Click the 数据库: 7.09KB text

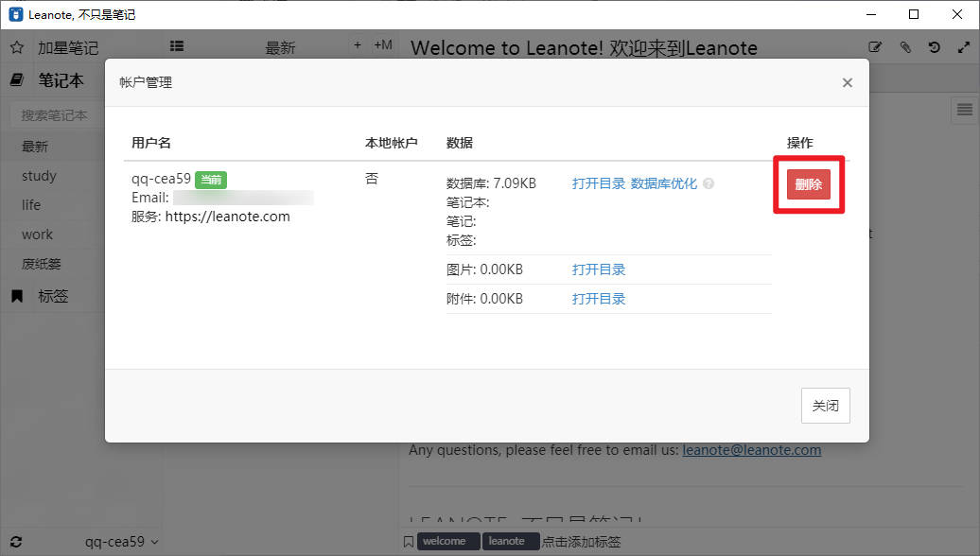coord(491,183)
